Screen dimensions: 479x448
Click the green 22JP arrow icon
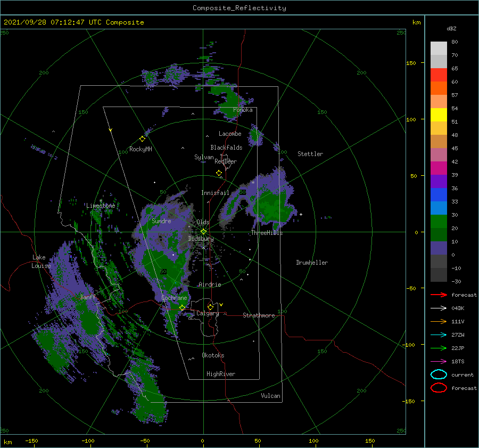(439, 348)
